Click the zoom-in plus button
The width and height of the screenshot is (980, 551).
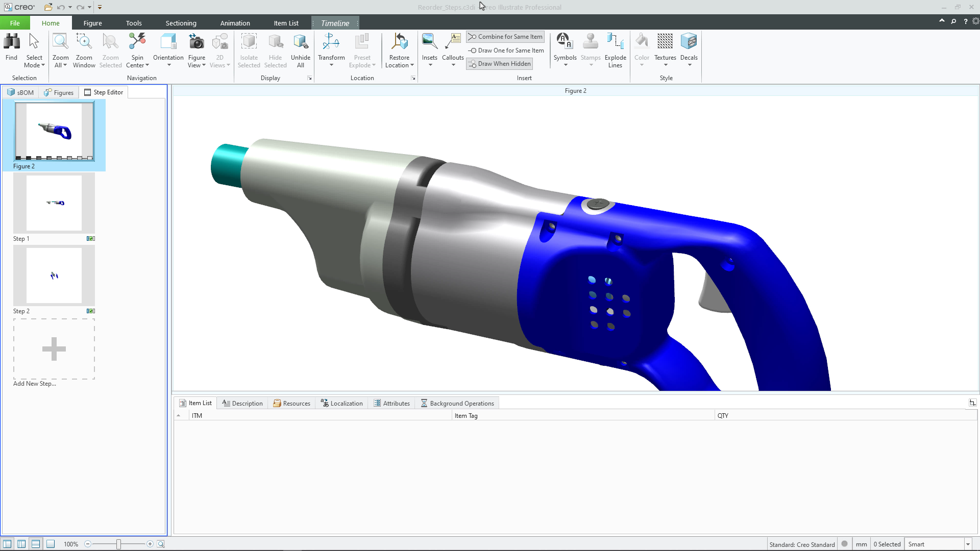[150, 544]
